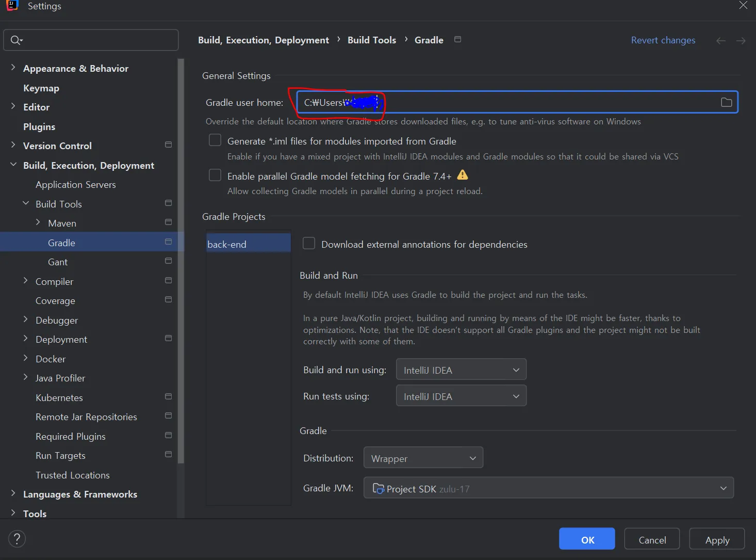Confirm settings with OK button

587,539
